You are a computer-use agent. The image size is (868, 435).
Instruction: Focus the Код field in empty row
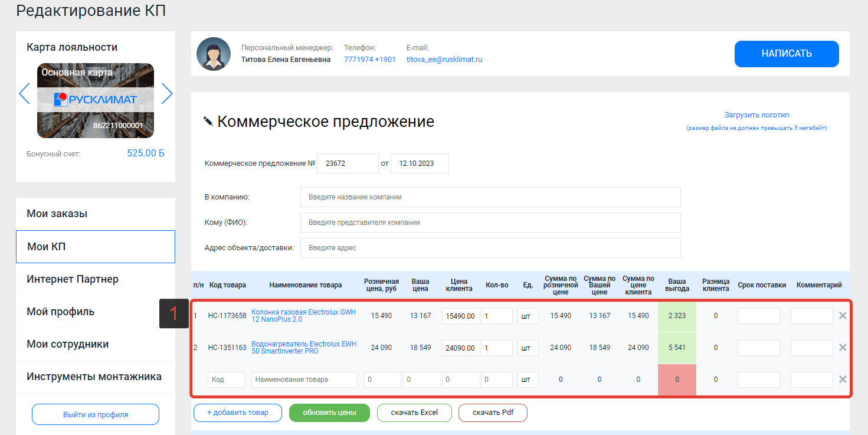click(226, 380)
